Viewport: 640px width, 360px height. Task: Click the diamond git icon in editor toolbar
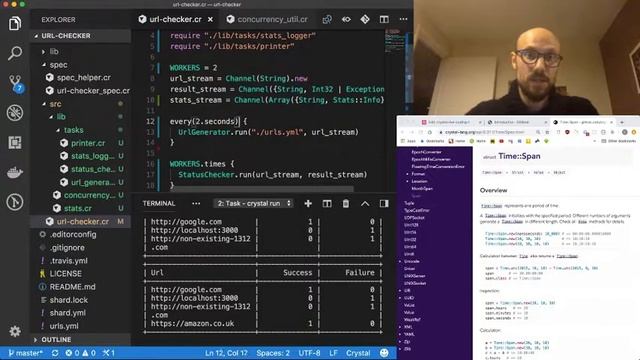coord(365,19)
